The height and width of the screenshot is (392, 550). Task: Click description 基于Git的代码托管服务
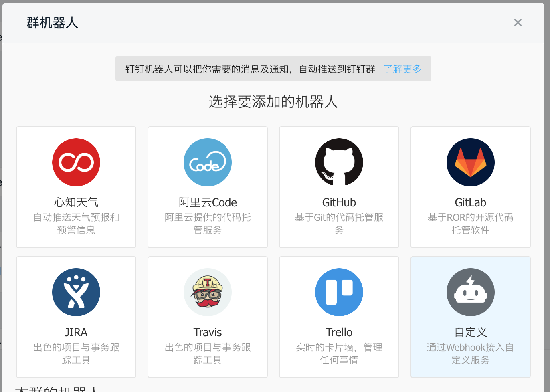pyautogui.click(x=339, y=224)
